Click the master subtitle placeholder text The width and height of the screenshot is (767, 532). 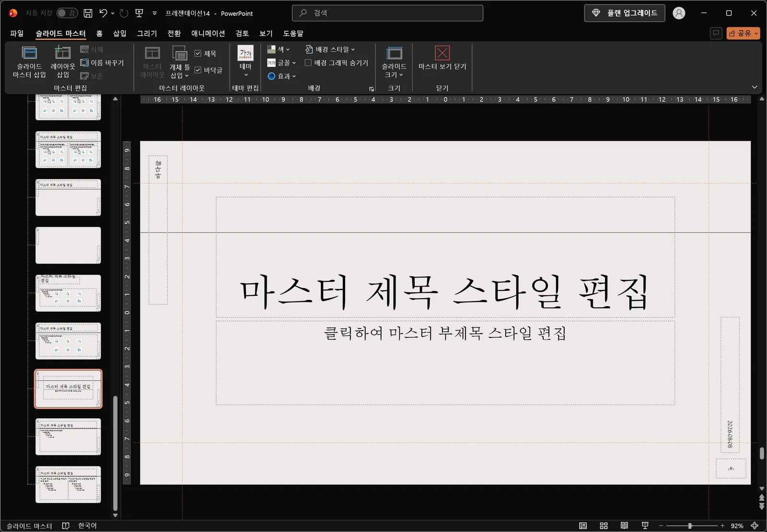tap(445, 333)
